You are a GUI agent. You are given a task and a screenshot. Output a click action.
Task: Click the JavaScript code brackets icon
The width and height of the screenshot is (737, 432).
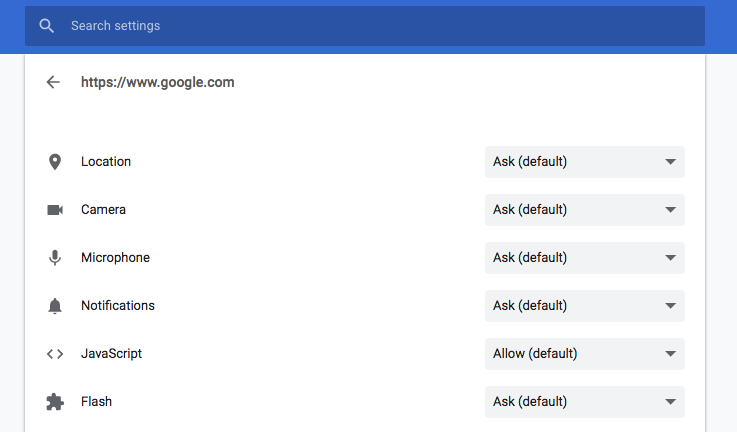pyautogui.click(x=55, y=354)
